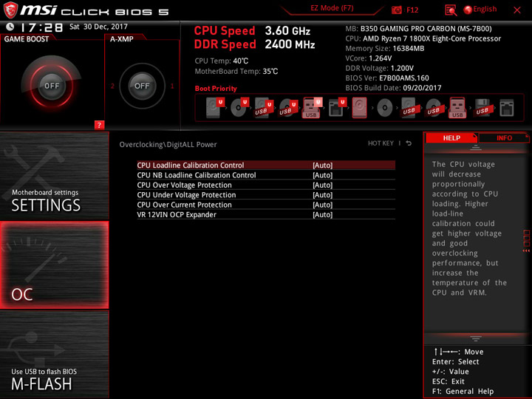This screenshot has height=399, width=532.
Task: Open the SETTINGS motherboard section
Action: tap(54, 175)
